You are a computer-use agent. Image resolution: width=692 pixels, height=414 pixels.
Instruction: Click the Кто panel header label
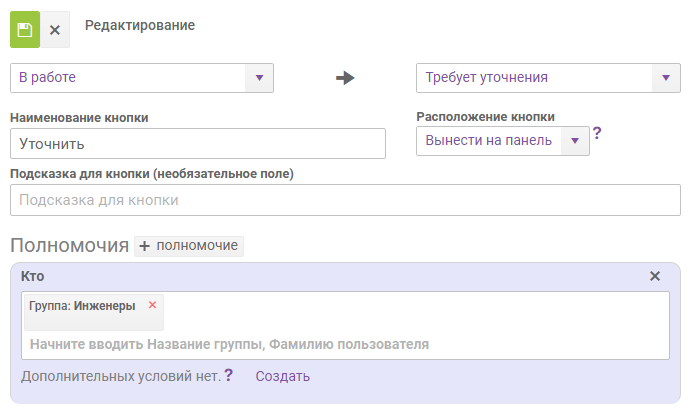coord(33,276)
